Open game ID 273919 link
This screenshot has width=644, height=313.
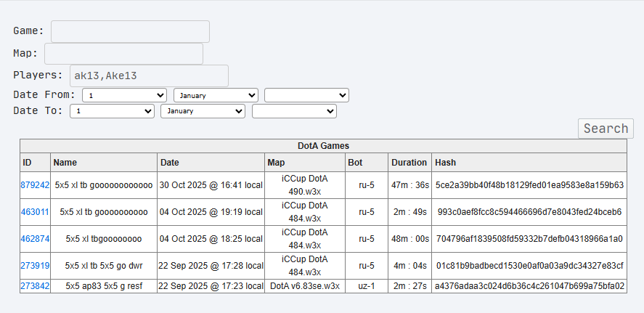click(x=36, y=265)
